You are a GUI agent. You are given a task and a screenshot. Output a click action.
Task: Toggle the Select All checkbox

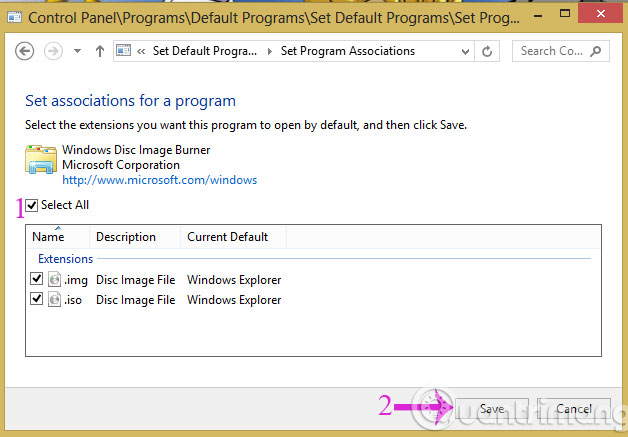tap(33, 206)
